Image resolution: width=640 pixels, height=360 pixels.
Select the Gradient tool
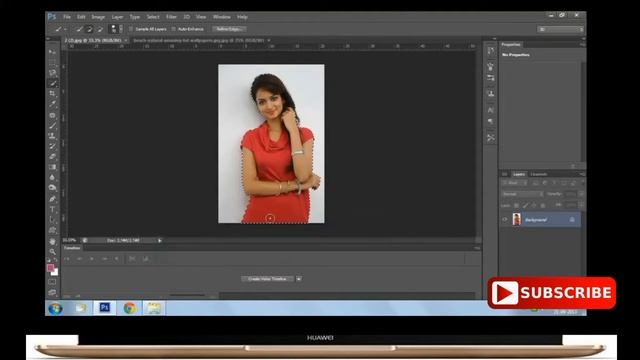click(x=52, y=167)
